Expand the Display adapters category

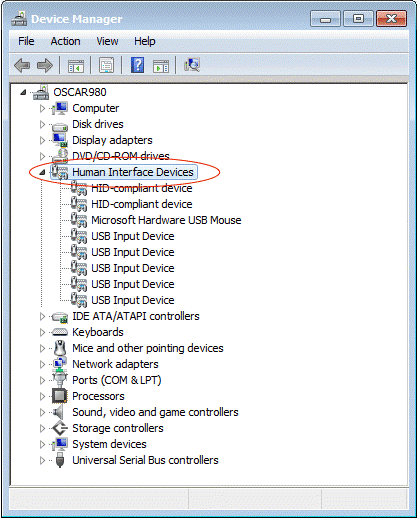(42, 140)
